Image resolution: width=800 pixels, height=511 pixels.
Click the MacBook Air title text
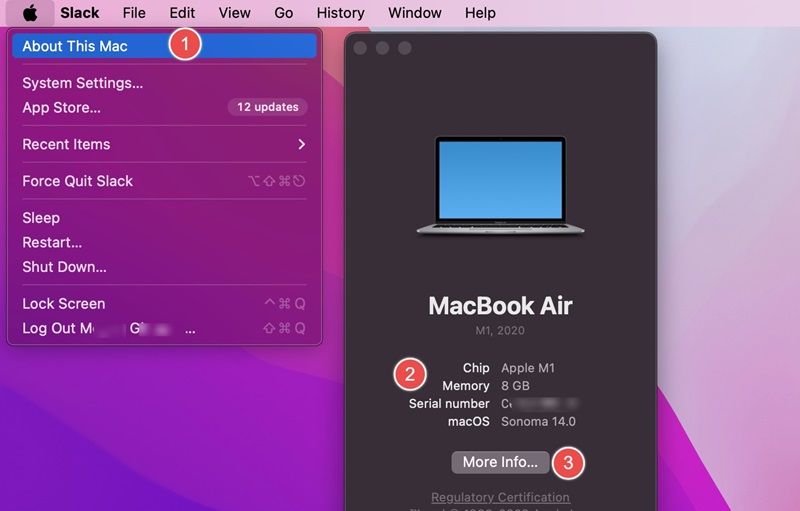point(500,306)
